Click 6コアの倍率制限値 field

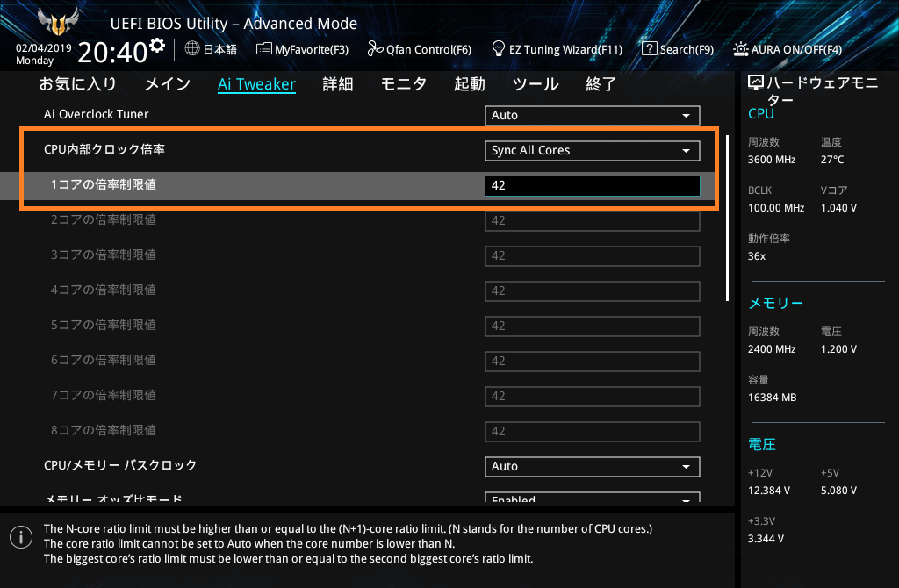pos(593,361)
